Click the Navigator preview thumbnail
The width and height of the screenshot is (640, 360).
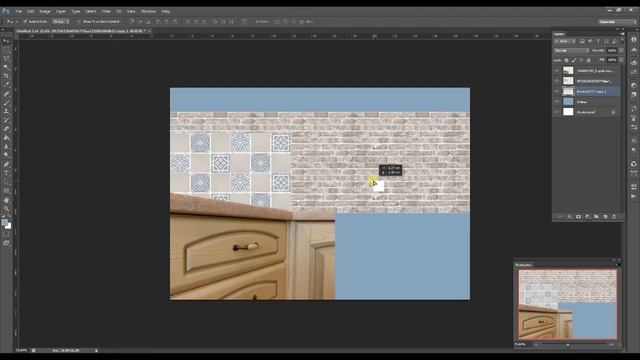coord(567,304)
